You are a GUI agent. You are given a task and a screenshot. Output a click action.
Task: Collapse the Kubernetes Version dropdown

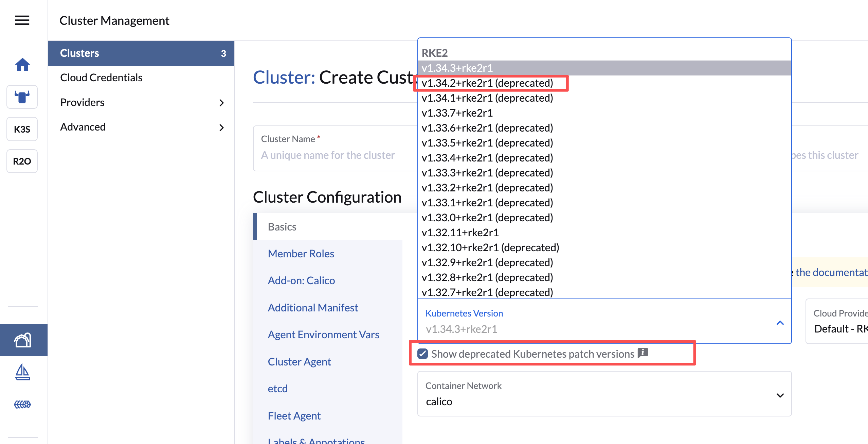point(780,323)
